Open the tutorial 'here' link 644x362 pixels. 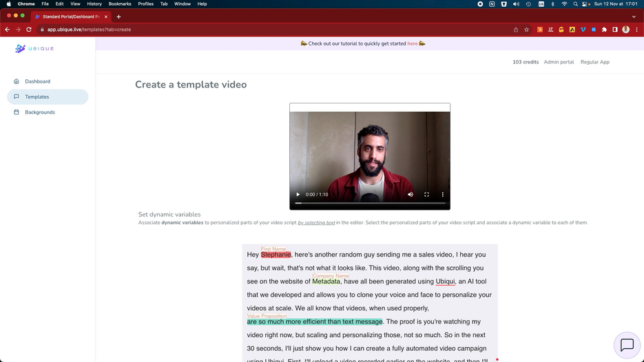[x=413, y=43]
